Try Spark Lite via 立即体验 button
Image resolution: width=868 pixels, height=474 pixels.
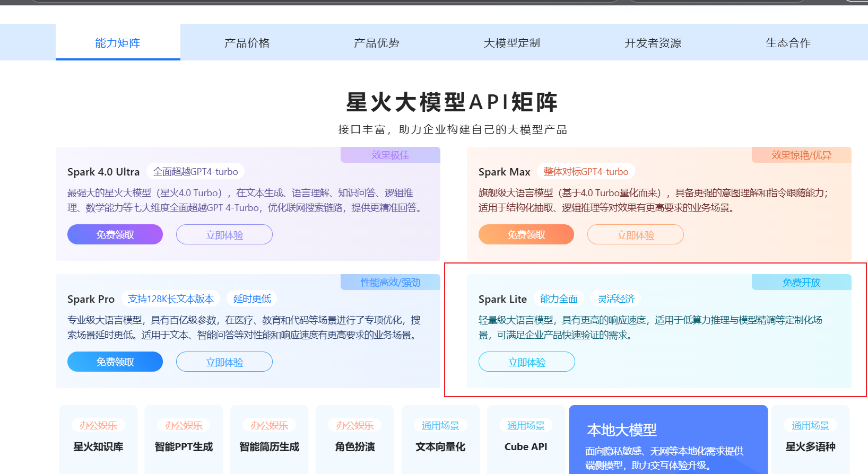coord(527,362)
